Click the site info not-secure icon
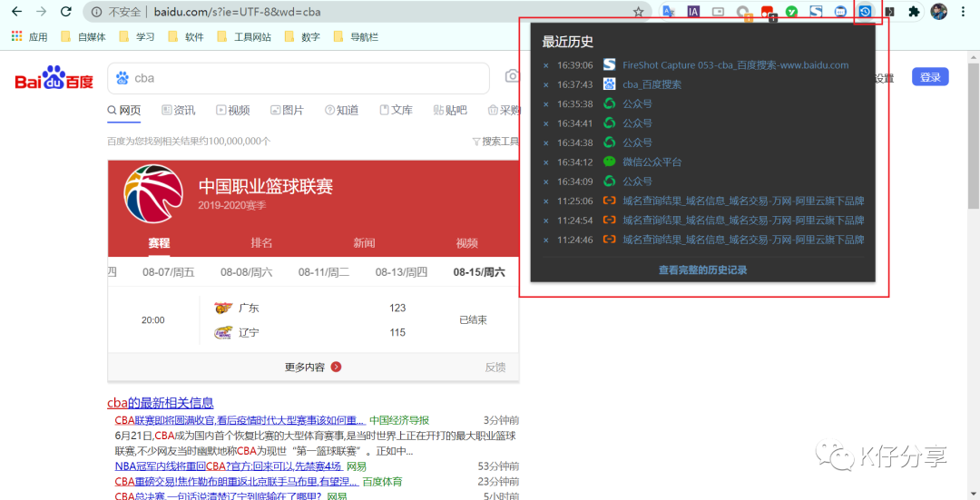The image size is (980, 500). (96, 12)
